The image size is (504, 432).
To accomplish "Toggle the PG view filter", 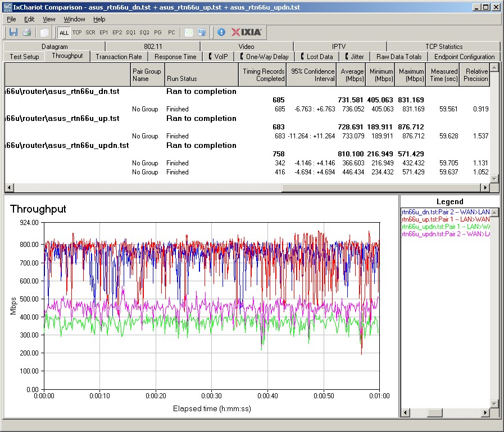I will (x=157, y=33).
